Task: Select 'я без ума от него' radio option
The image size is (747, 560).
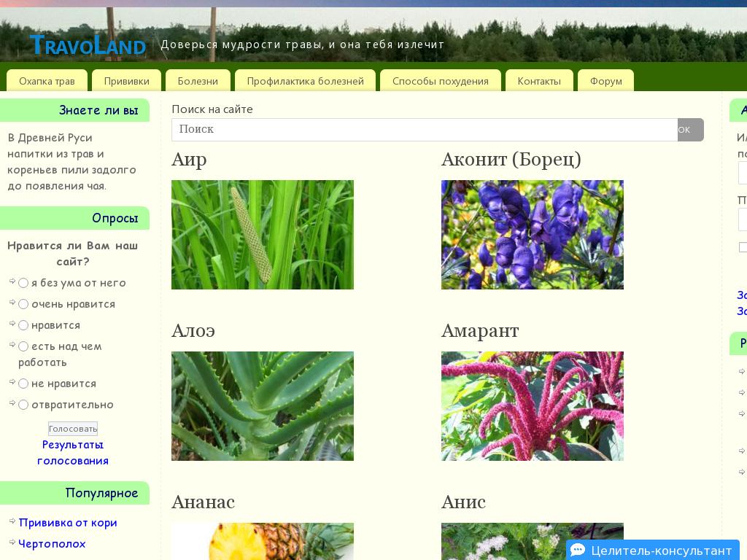Action: click(x=23, y=283)
